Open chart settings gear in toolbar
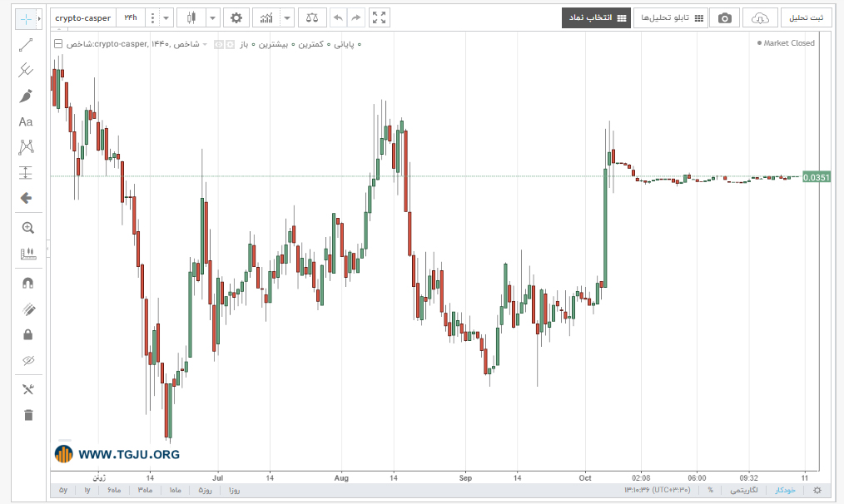This screenshot has width=844, height=504. (x=236, y=17)
